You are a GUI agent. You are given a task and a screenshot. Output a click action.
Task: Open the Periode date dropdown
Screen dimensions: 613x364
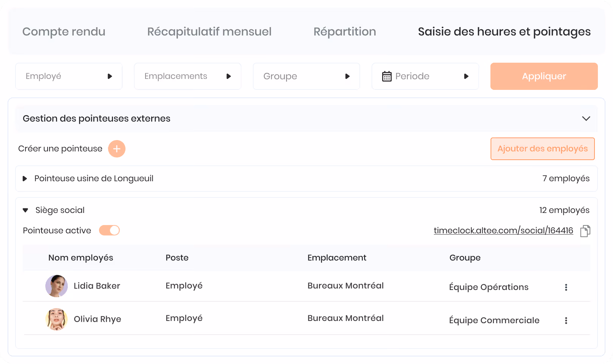click(x=425, y=76)
